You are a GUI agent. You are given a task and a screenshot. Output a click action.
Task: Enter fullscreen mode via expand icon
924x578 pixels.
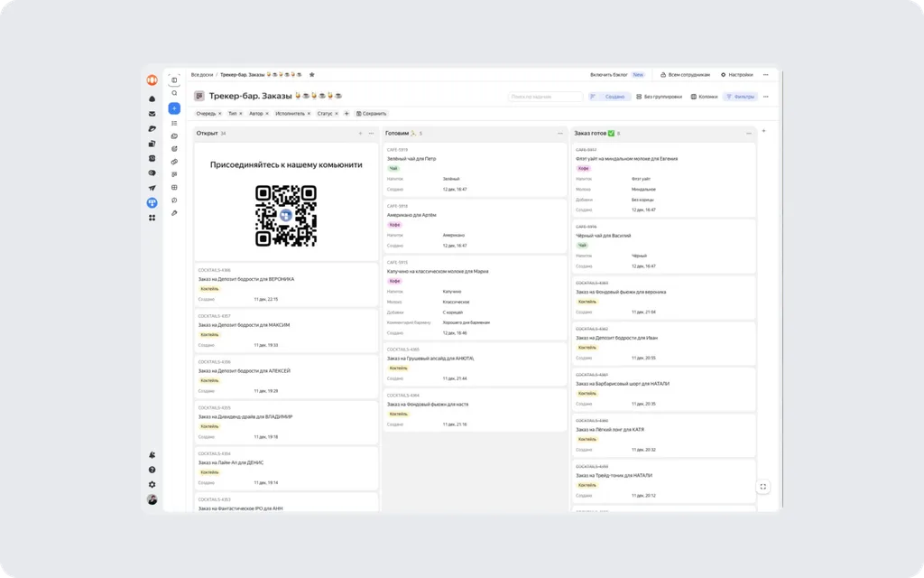763,487
